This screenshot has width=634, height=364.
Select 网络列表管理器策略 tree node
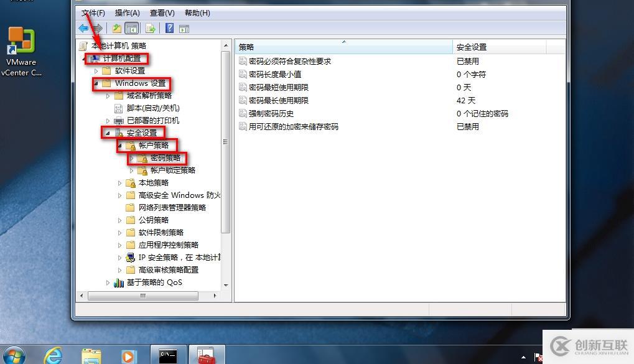click(172, 207)
